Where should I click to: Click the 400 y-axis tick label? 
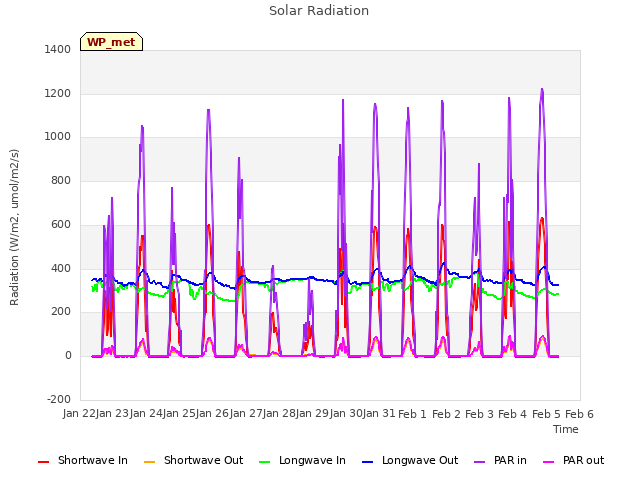pyautogui.click(x=61, y=269)
